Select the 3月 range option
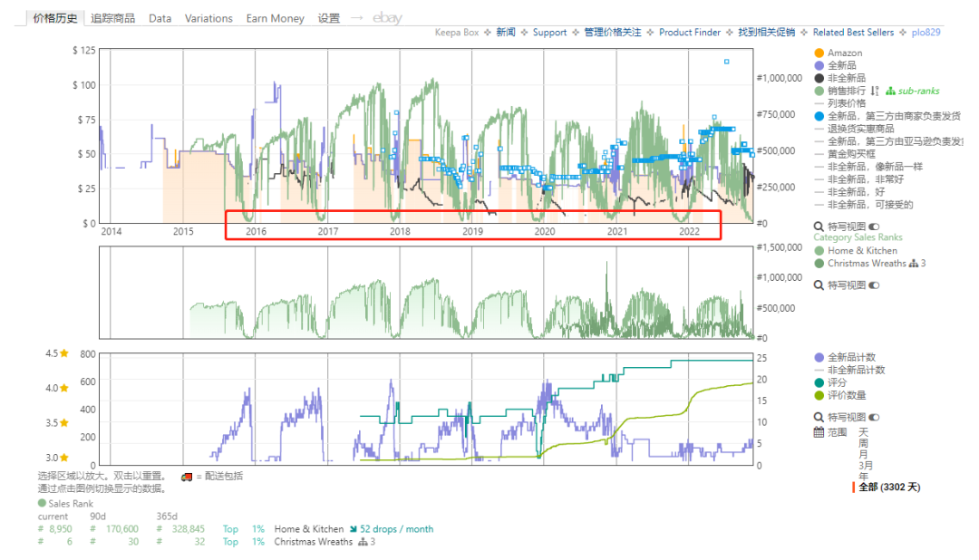 pos(866,465)
